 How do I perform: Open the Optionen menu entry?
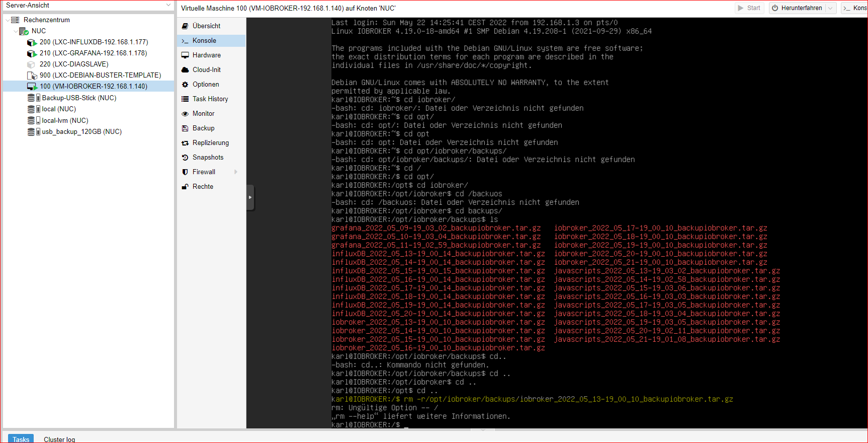211,84
